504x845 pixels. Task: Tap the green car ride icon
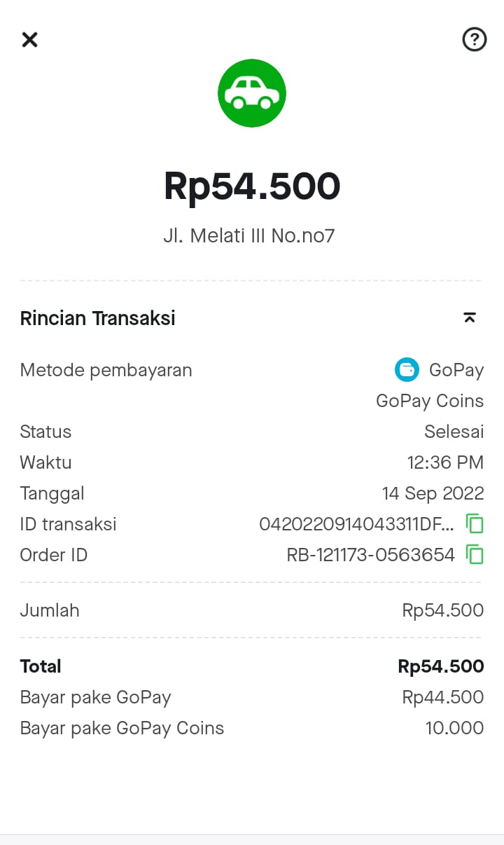pyautogui.click(x=252, y=93)
